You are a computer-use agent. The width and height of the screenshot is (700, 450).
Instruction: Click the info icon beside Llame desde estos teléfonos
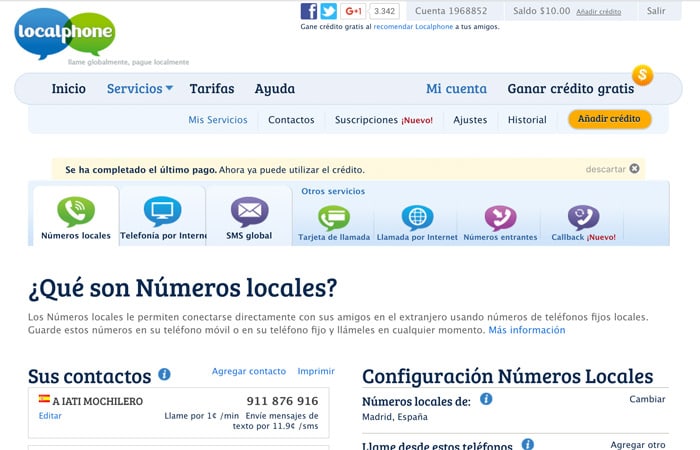point(528,444)
